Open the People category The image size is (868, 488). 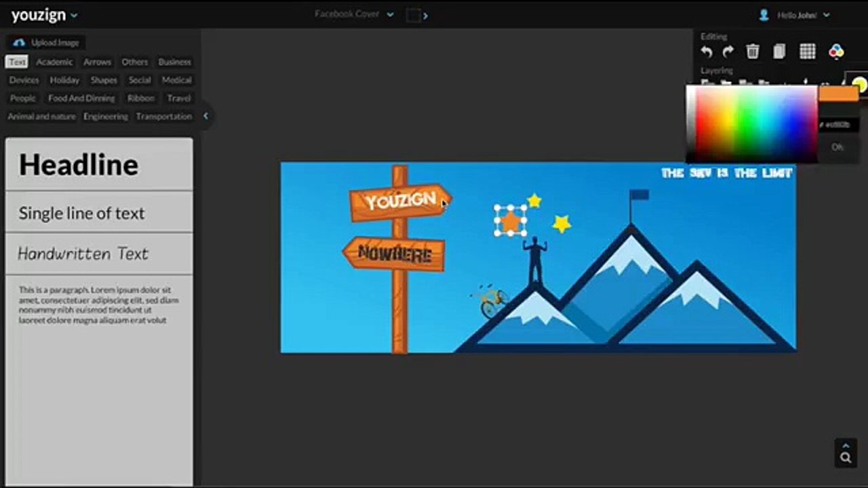22,98
